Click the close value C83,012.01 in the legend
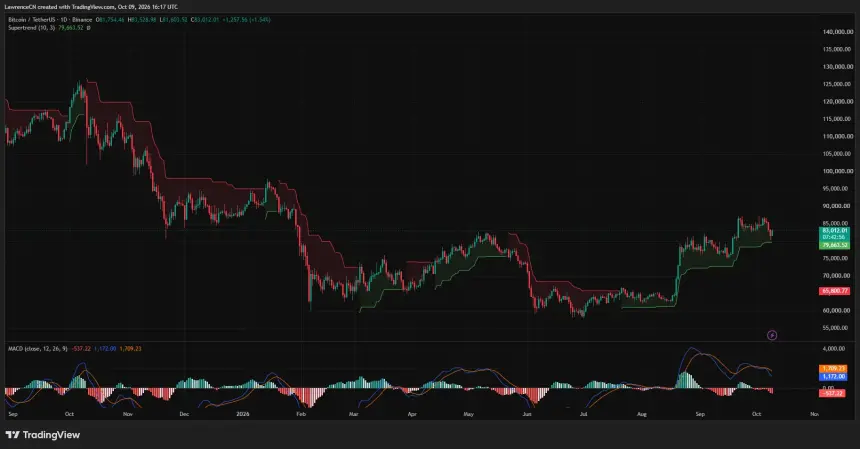The height and width of the screenshot is (449, 860). pyautogui.click(x=205, y=20)
